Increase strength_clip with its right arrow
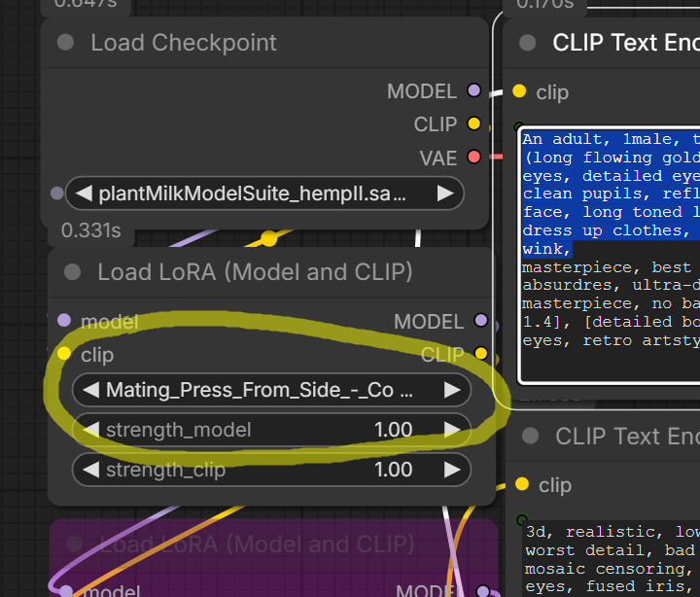 [x=452, y=470]
